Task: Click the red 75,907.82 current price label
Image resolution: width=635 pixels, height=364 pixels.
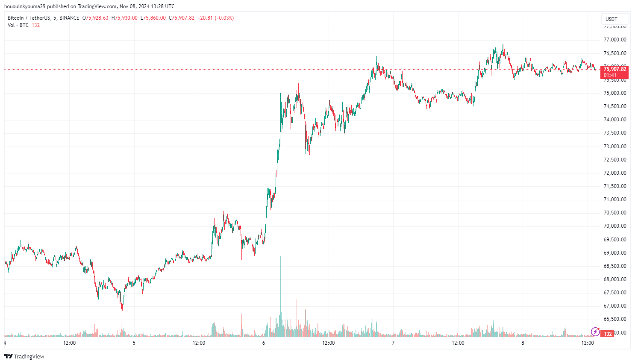Action: (614, 69)
